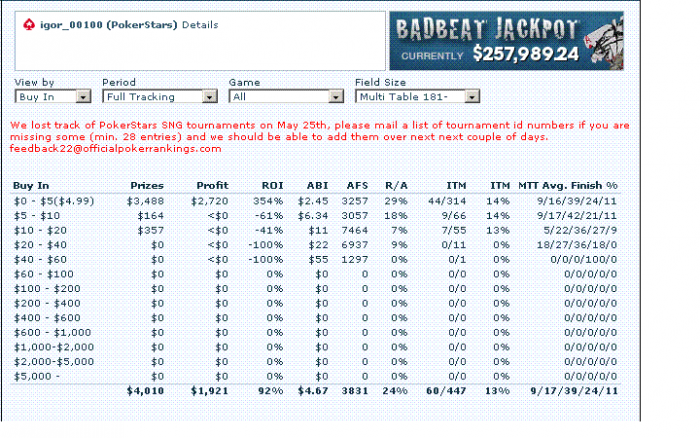This screenshot has height=438, width=700.
Task: Click the 354% ROI value
Action: coord(268,201)
